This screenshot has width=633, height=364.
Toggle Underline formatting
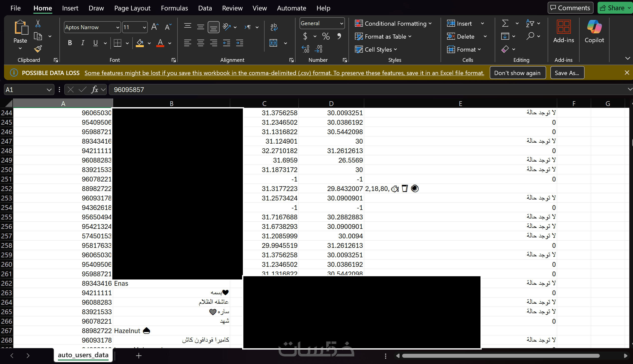tap(95, 43)
